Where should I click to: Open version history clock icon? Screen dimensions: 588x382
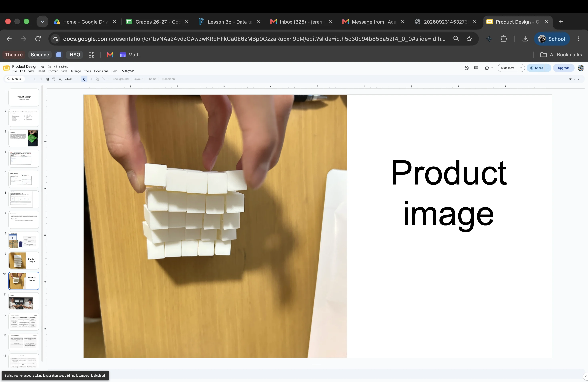[466, 68]
